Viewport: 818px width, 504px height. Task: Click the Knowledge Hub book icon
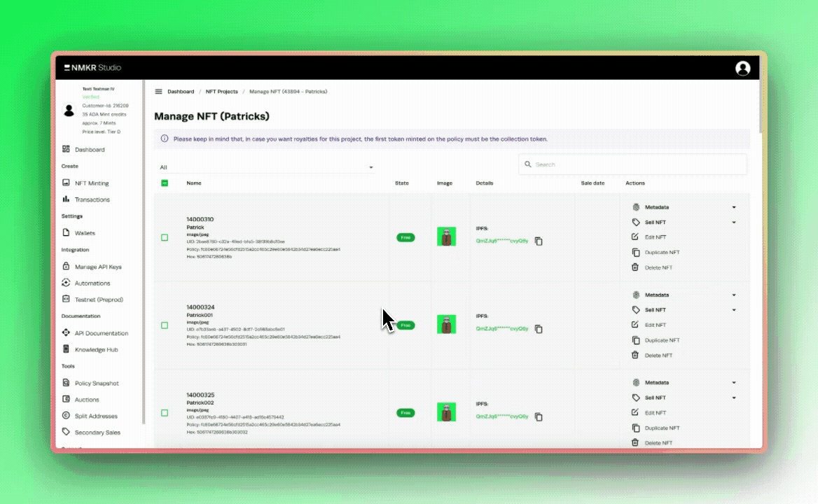(66, 349)
